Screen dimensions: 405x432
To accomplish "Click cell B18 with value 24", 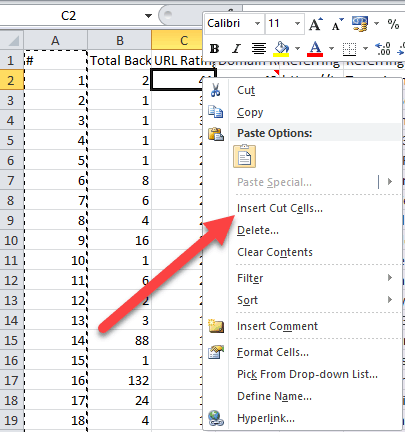I will coord(120,400).
